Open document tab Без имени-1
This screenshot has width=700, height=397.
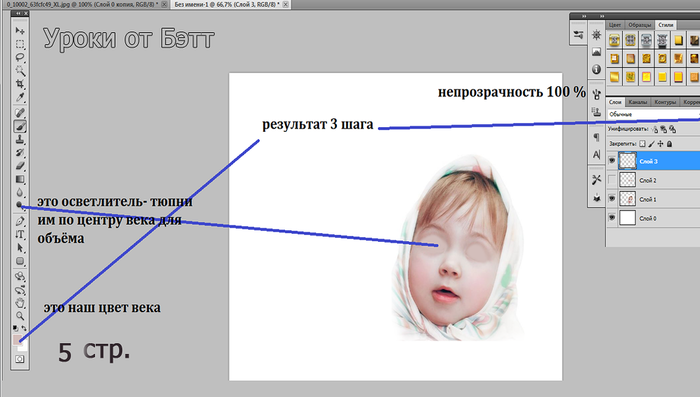pyautogui.click(x=227, y=4)
